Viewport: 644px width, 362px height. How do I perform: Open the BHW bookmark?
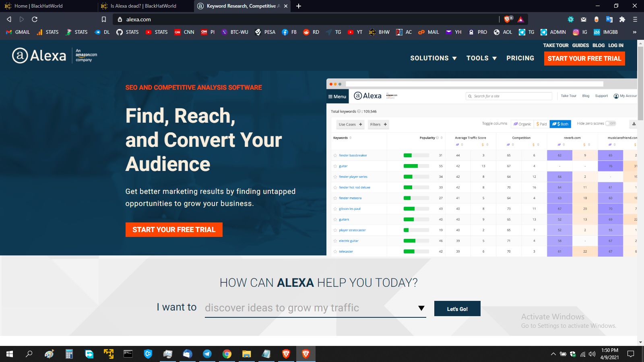pyautogui.click(x=379, y=32)
